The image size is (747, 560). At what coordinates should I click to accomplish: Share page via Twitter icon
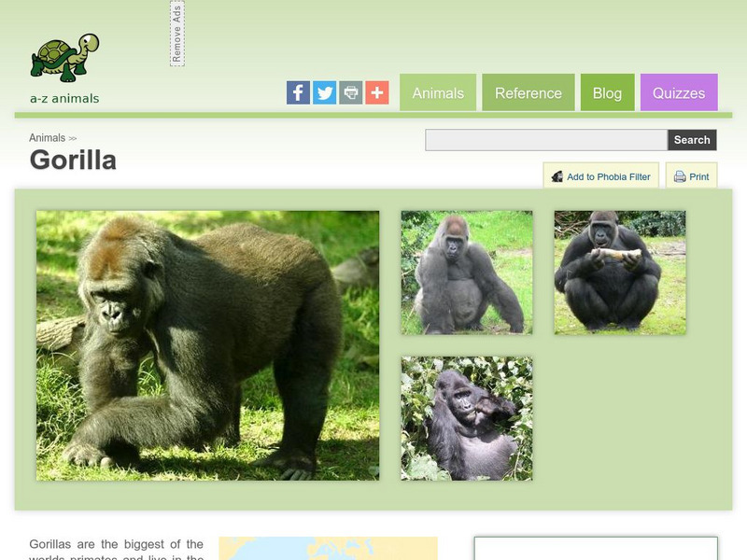pos(324,92)
